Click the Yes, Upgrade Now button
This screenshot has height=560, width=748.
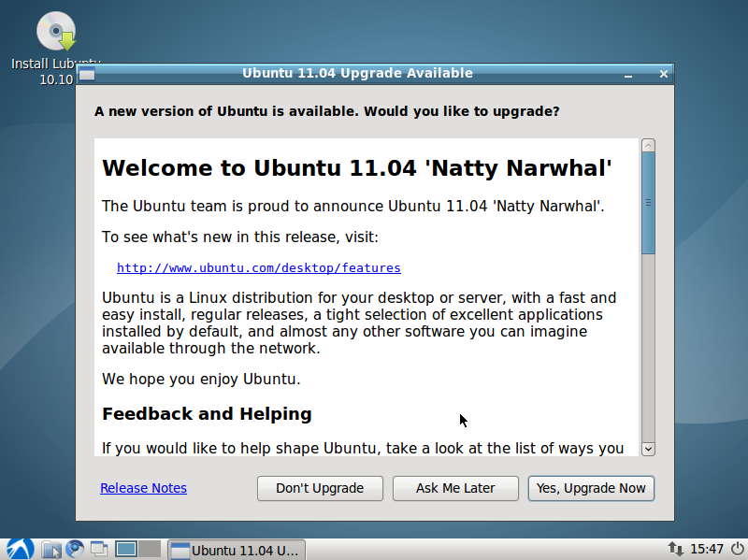pos(591,488)
